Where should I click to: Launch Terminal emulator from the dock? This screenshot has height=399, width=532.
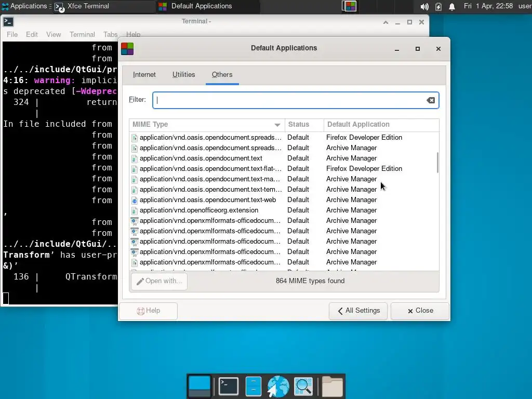coord(229,386)
